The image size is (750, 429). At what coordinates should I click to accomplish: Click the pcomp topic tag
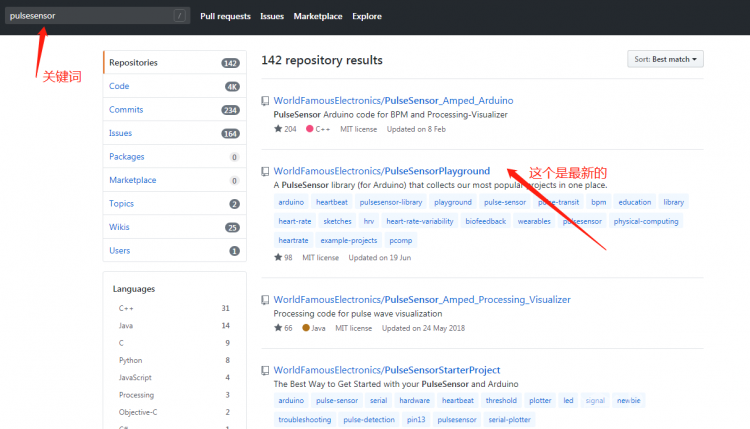coord(400,241)
